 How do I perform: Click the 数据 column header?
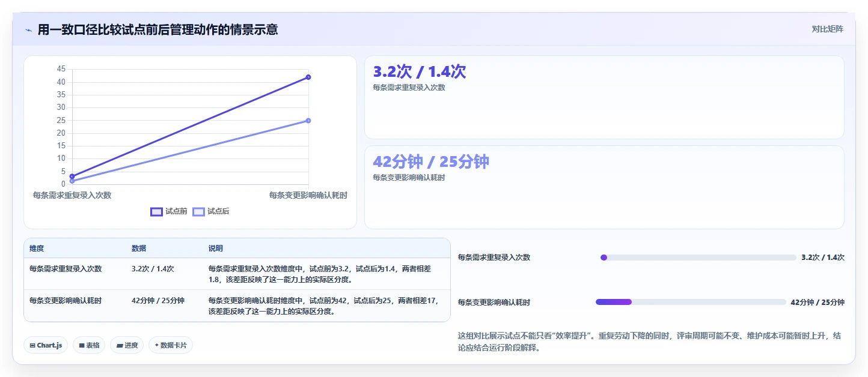139,249
